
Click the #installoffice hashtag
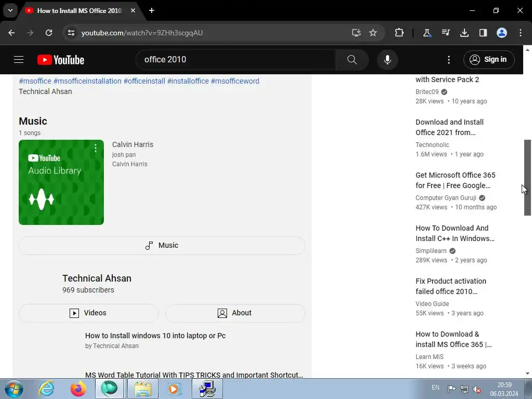188,81
